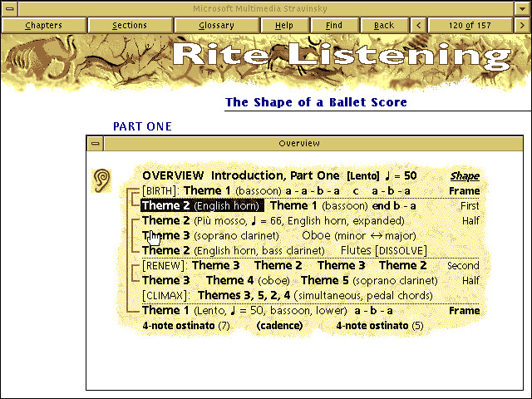
Task: Click the 120 of 157 page indicator
Action: [470, 26]
